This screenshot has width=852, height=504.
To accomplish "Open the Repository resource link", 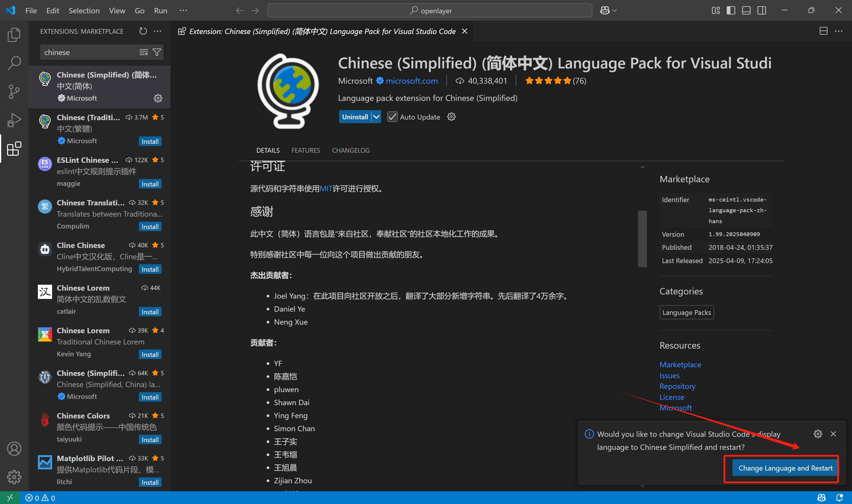I will click(x=677, y=386).
